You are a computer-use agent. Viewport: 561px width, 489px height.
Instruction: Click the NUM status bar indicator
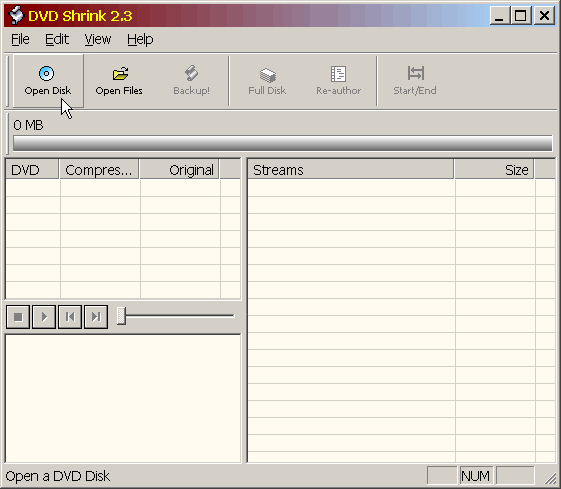point(476,476)
